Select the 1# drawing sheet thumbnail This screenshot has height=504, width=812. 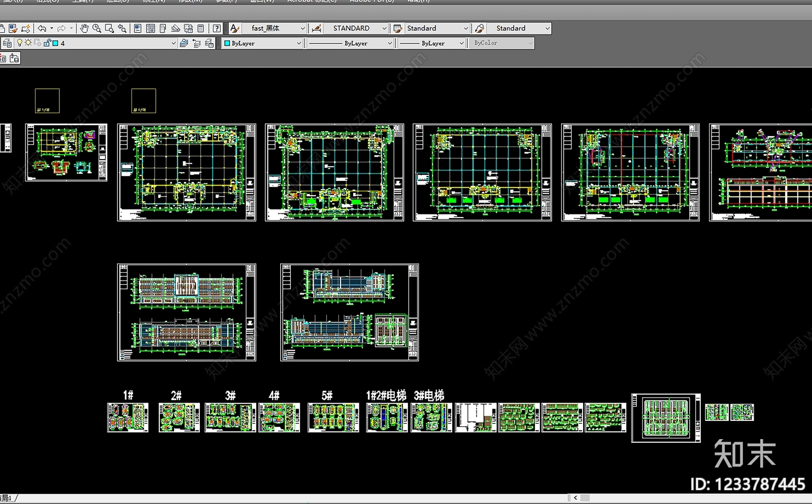pyautogui.click(x=128, y=417)
